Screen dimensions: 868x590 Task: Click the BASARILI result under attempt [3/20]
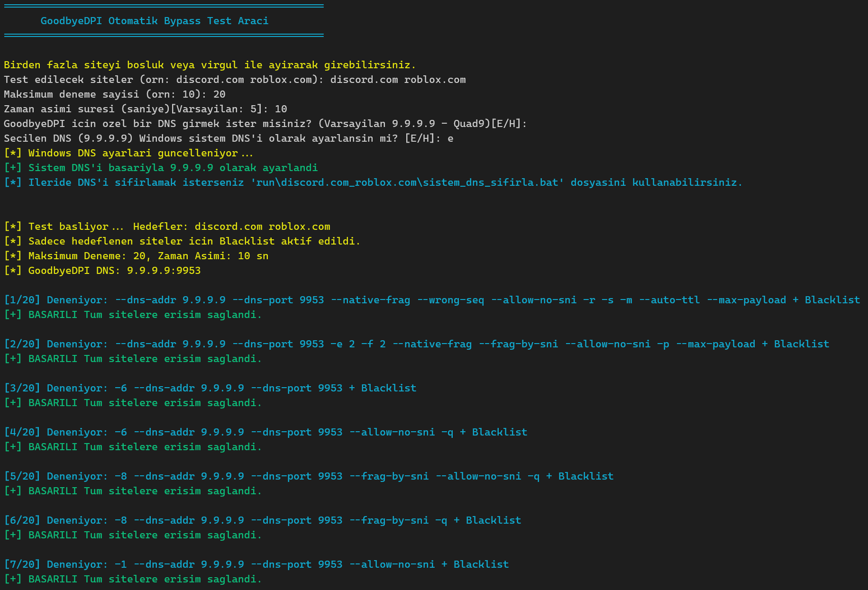coord(133,403)
